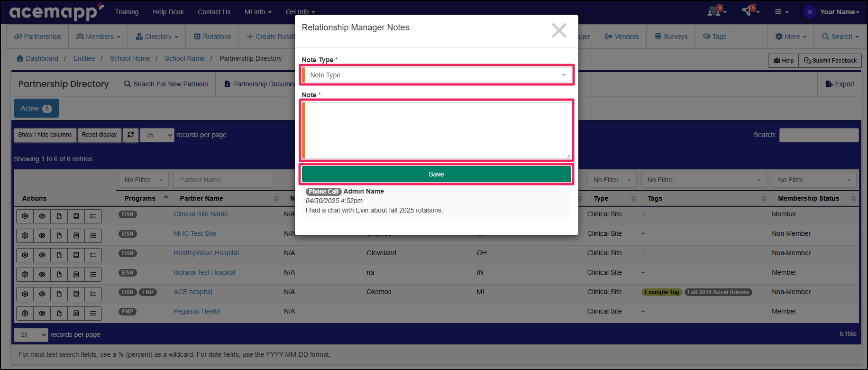Sort by Programs column arrow
The height and width of the screenshot is (370, 868).
click(x=166, y=197)
